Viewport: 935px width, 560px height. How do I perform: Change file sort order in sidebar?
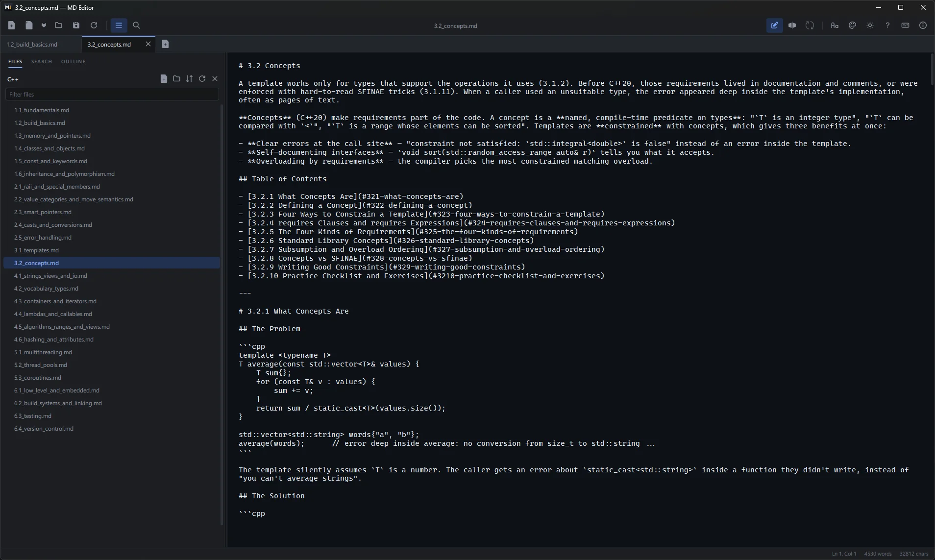(x=189, y=79)
